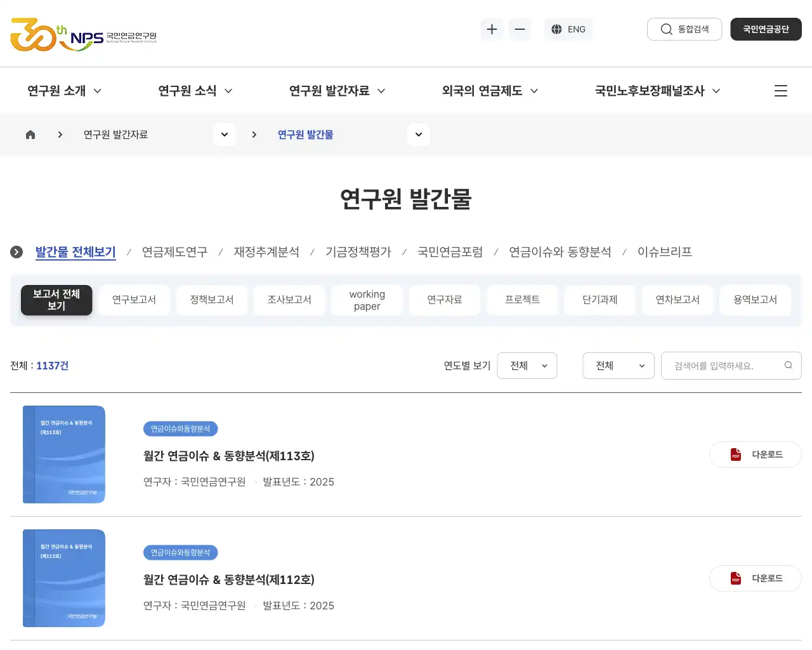Filter by 연구보고서

(134, 300)
